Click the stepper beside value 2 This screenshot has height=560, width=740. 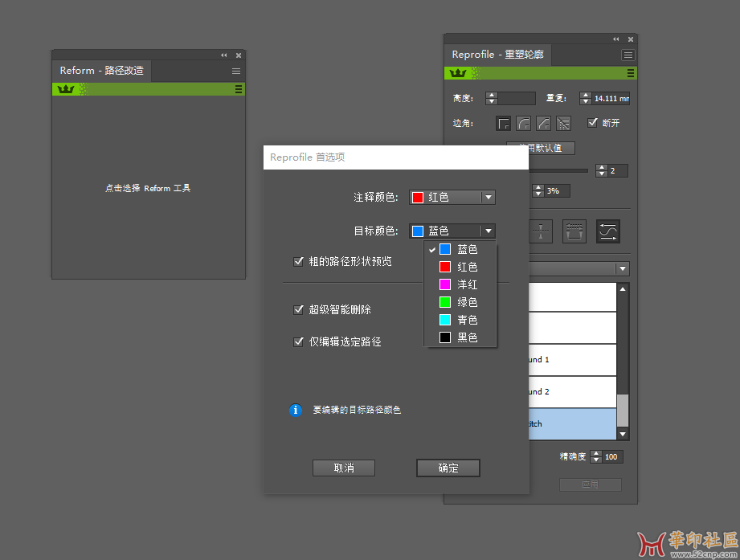[x=601, y=171]
